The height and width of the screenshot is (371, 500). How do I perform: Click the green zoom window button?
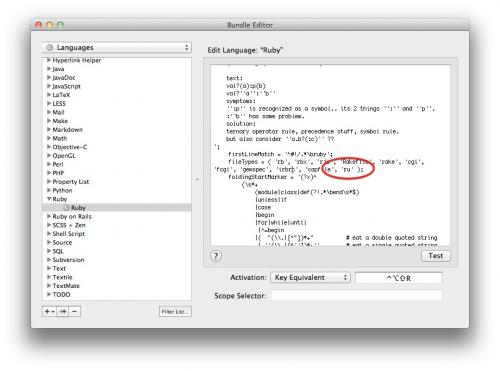60,25
